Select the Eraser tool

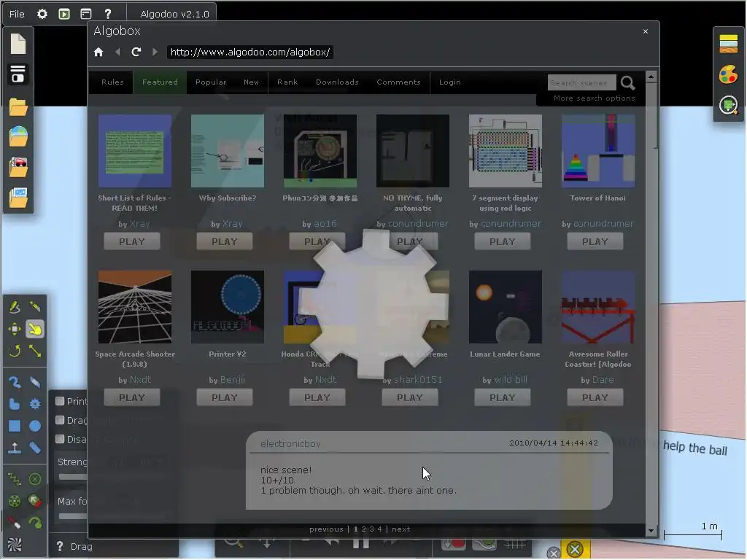tap(35, 382)
